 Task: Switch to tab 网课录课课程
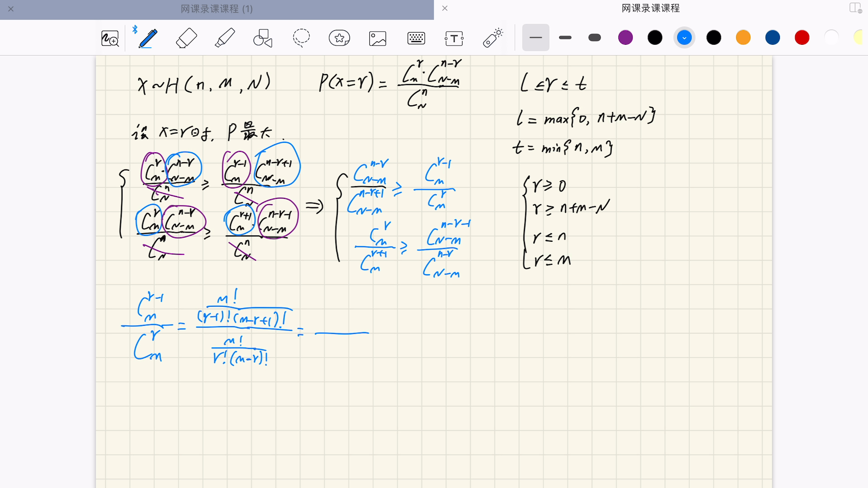[x=650, y=8]
